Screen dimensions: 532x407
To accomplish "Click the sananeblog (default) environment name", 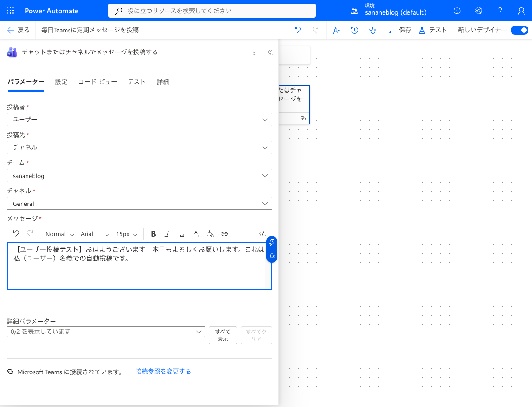I will click(x=395, y=13).
